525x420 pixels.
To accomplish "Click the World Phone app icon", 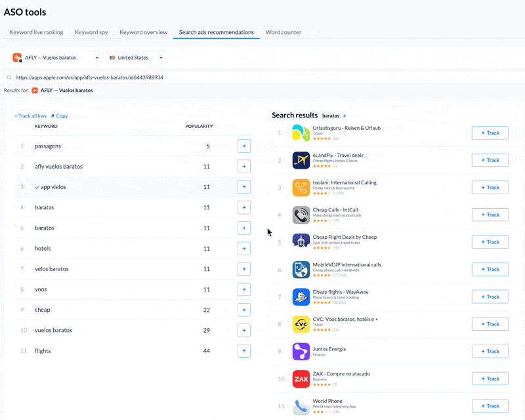I will coord(301,406).
